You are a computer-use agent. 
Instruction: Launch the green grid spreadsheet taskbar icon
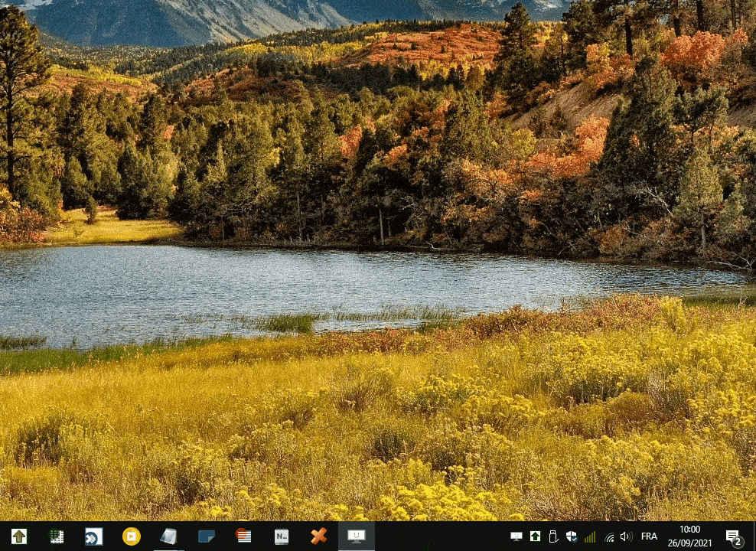point(57,536)
